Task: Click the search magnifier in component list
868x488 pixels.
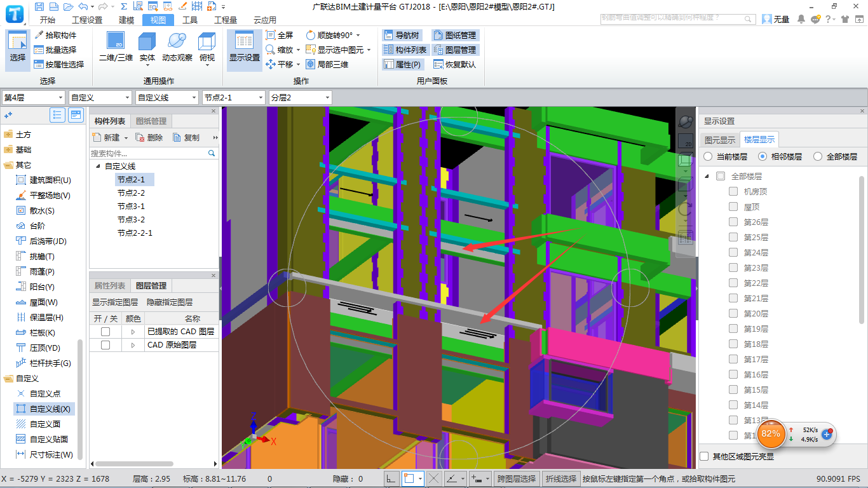Action: pos(212,153)
